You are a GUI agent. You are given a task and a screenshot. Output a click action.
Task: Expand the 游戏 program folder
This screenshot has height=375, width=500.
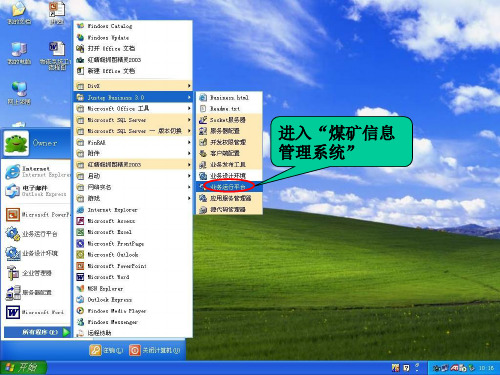133,198
